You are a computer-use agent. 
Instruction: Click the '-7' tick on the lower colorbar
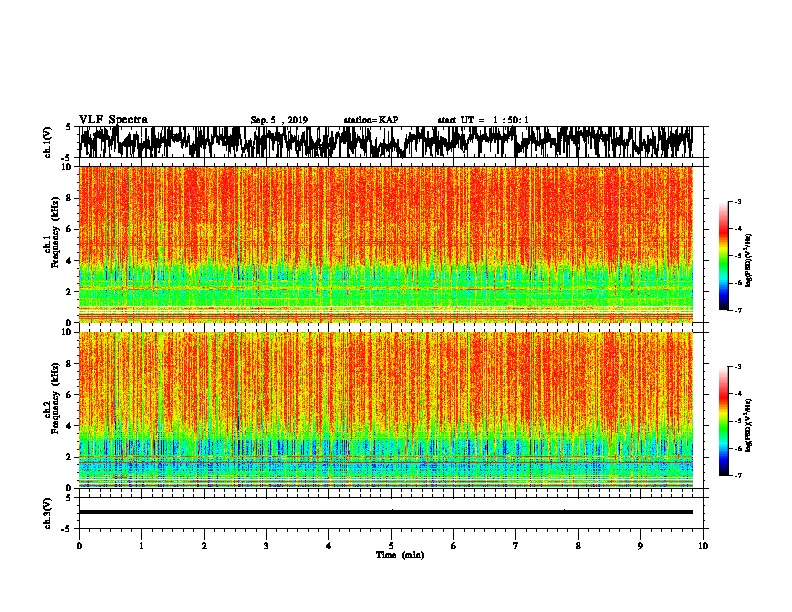click(x=738, y=475)
